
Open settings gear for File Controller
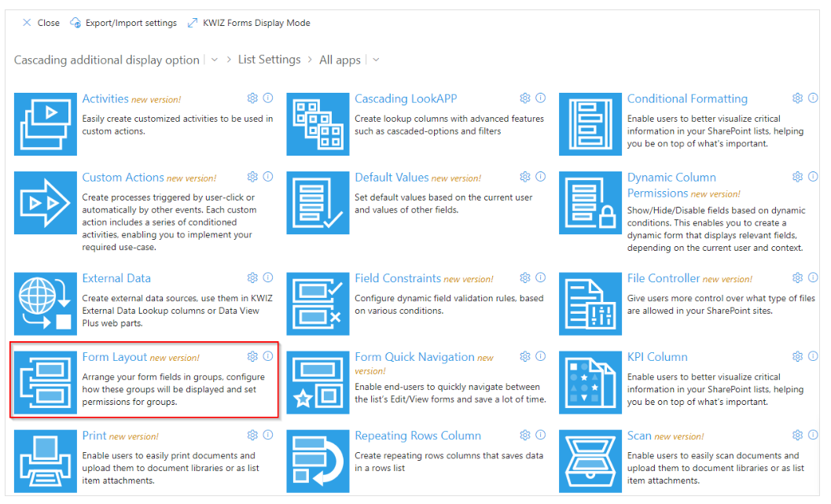click(x=797, y=278)
